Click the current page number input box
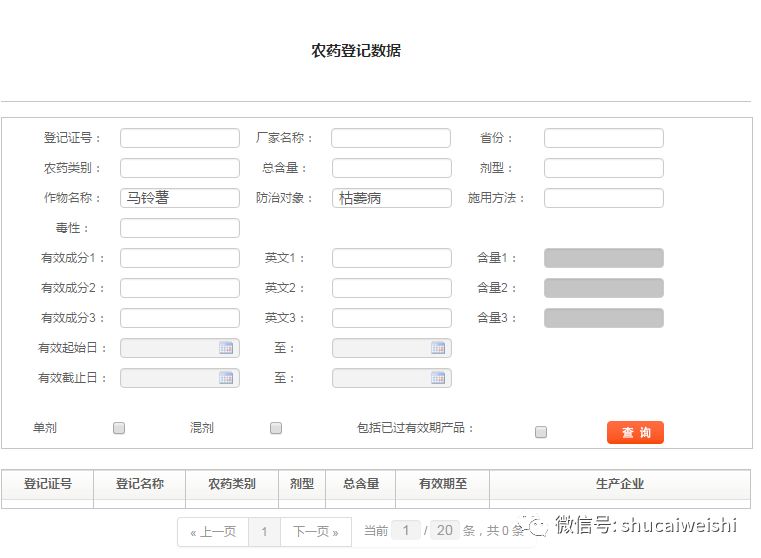The width and height of the screenshot is (761, 558). pyautogui.click(x=406, y=531)
